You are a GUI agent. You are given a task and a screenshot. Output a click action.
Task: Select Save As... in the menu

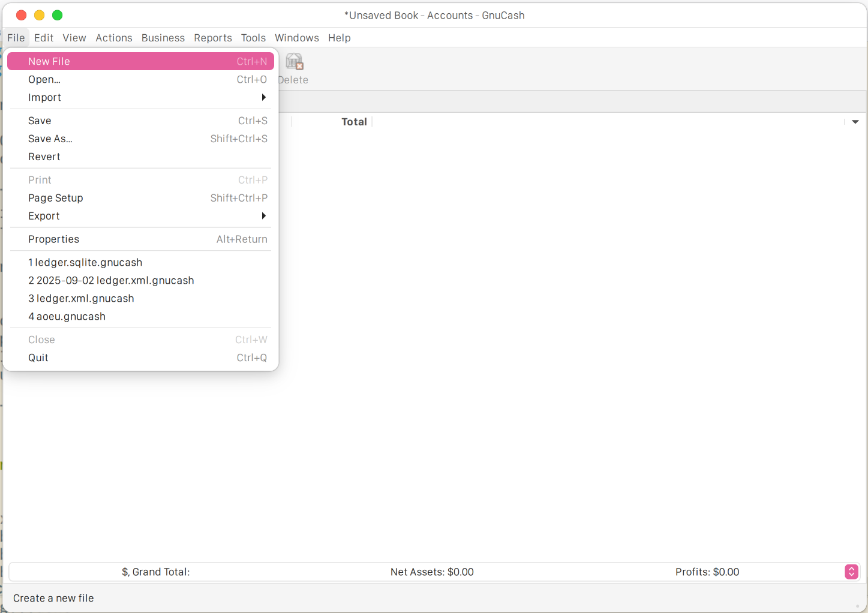[50, 139]
